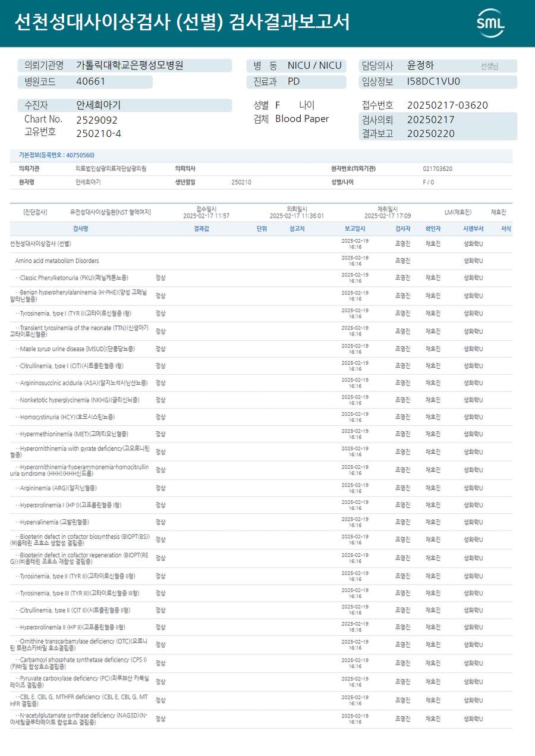Click the Homocystinuria (HCY) test row
This screenshot has height=756, width=535.
pyautogui.click(x=261, y=417)
